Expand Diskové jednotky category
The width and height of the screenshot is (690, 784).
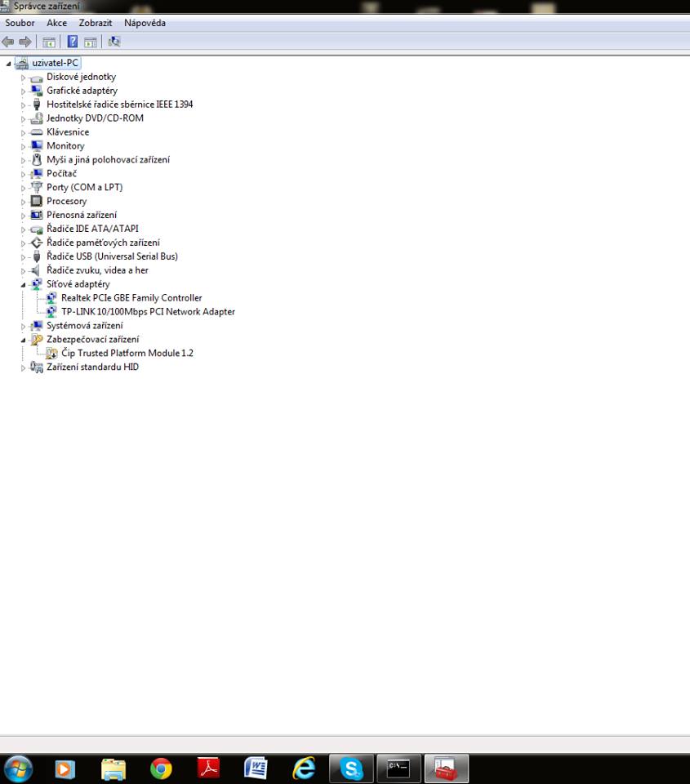pos(23,78)
